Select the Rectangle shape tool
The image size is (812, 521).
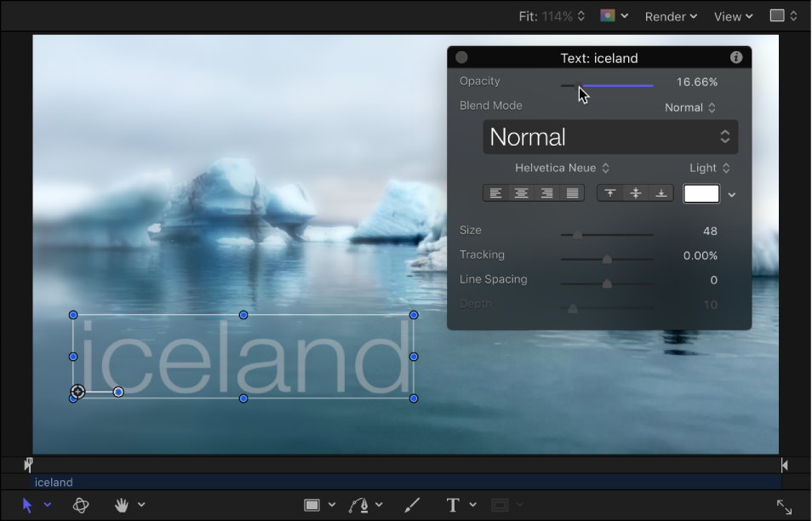313,504
